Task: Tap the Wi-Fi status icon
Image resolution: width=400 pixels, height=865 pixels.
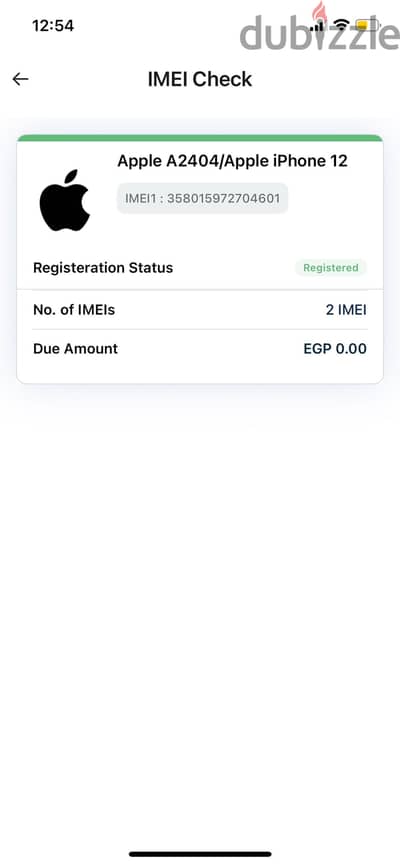Action: click(342, 25)
